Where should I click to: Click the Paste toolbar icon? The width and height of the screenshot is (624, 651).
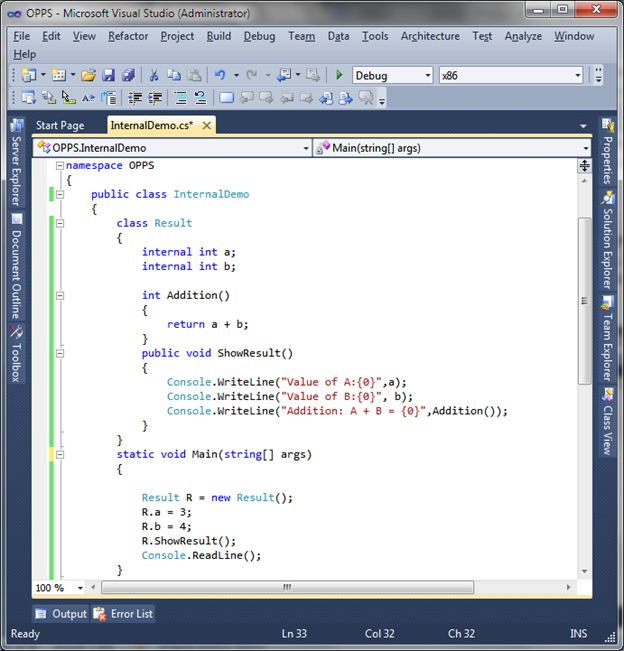pos(193,75)
